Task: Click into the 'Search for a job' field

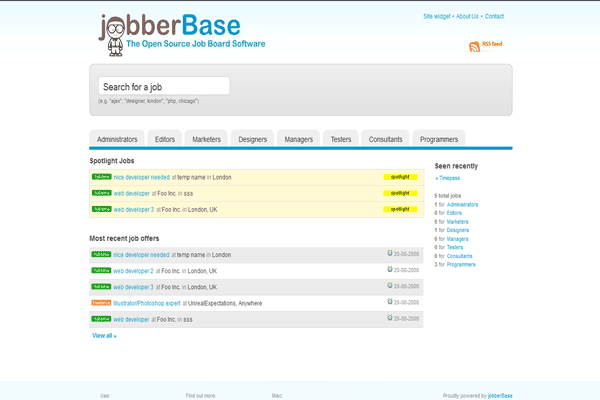Action: [164, 87]
